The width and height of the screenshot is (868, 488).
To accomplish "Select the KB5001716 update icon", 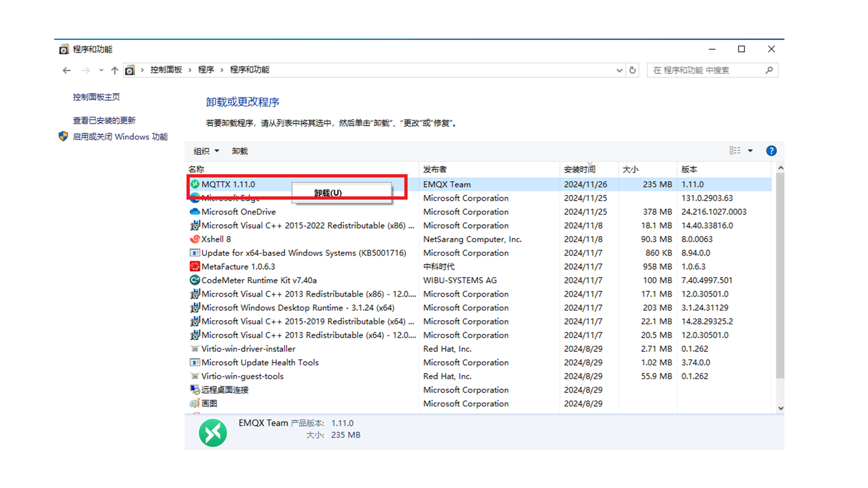I will [x=195, y=253].
